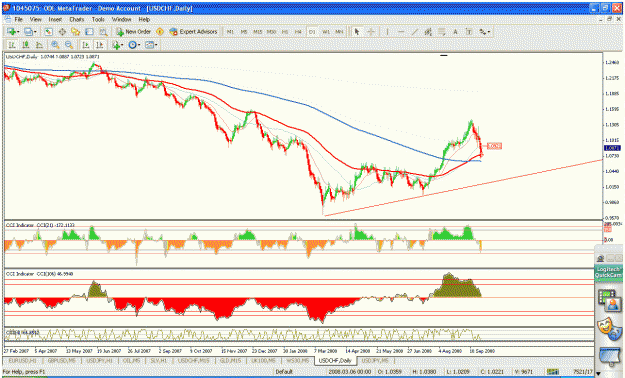Switch to Line Chart display icon
This screenshot has height=378, width=625.
[x=39, y=45]
